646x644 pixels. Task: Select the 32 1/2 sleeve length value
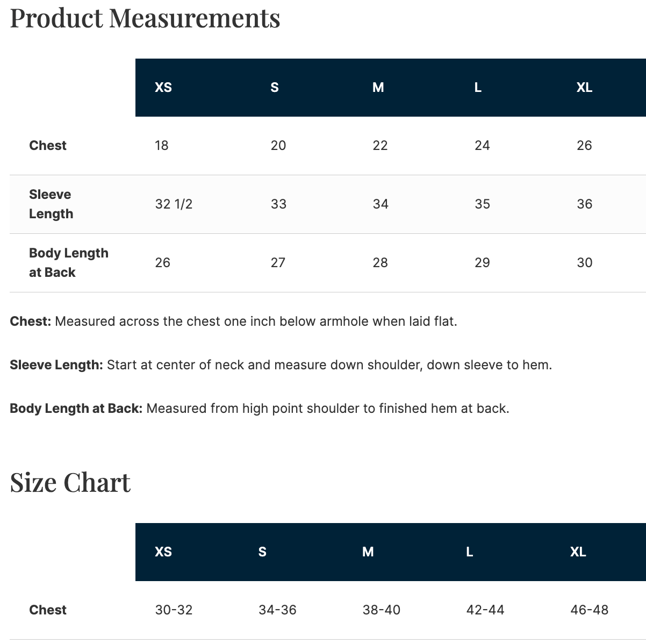(x=174, y=204)
